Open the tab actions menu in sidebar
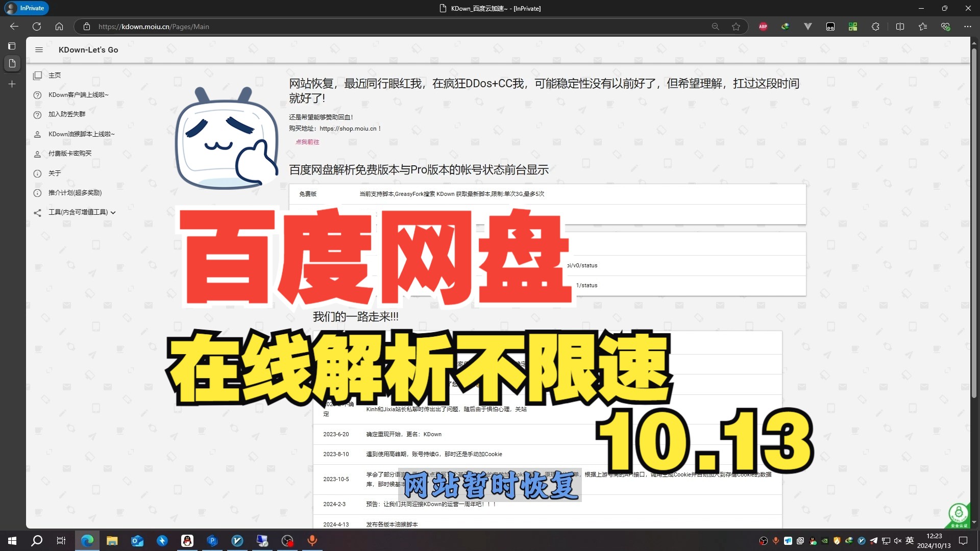 click(12, 46)
